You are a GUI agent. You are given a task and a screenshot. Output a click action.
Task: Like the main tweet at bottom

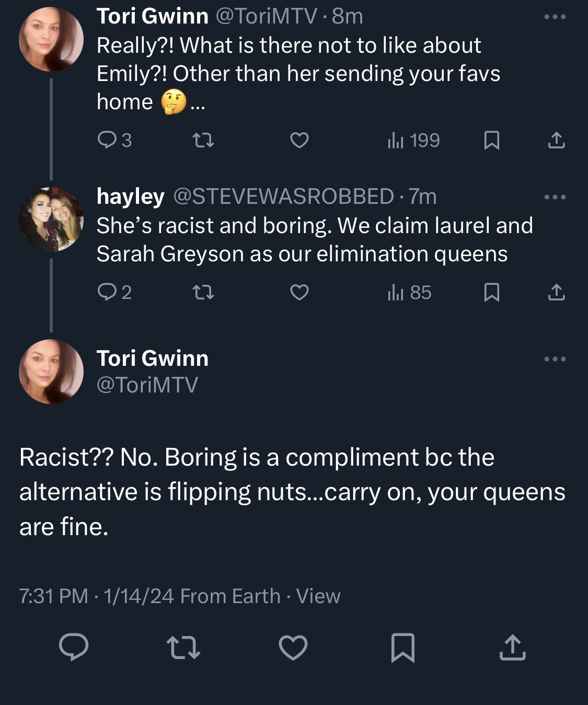293,648
